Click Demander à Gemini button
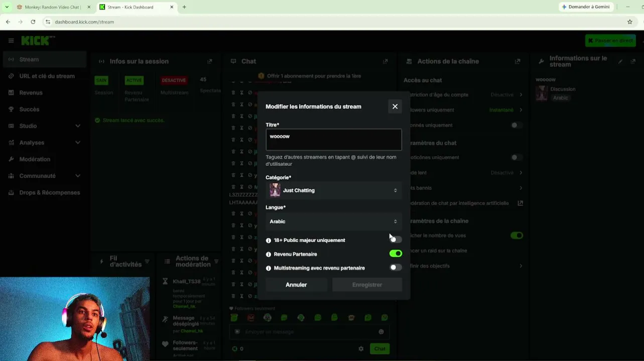This screenshot has width=644, height=361. point(586,7)
